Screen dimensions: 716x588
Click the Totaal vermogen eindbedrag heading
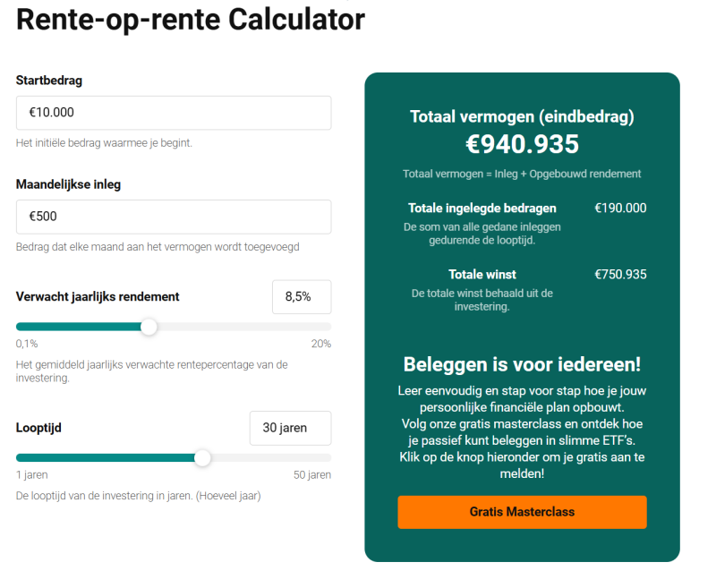pyautogui.click(x=522, y=116)
